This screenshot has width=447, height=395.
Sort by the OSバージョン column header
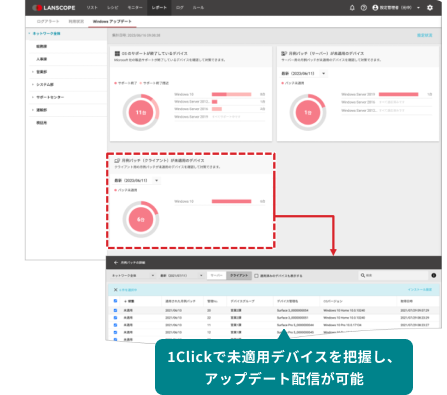point(333,301)
